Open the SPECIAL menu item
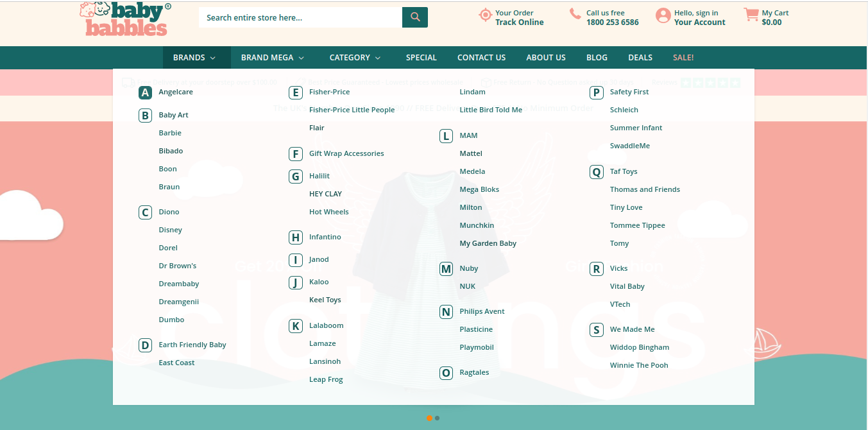Viewport: 868px width, 430px height. click(x=421, y=58)
